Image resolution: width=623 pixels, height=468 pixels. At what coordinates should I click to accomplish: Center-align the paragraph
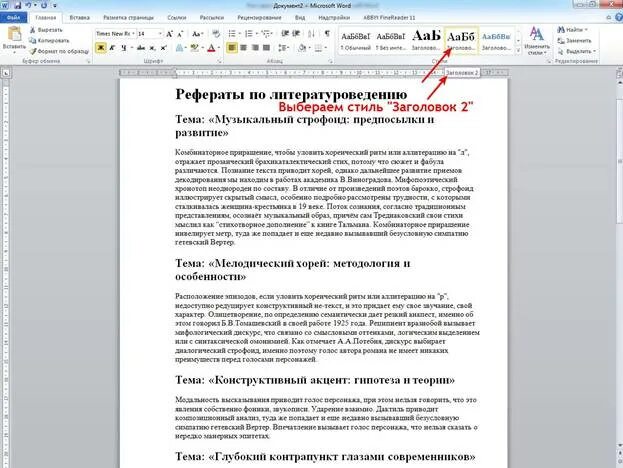(244, 48)
